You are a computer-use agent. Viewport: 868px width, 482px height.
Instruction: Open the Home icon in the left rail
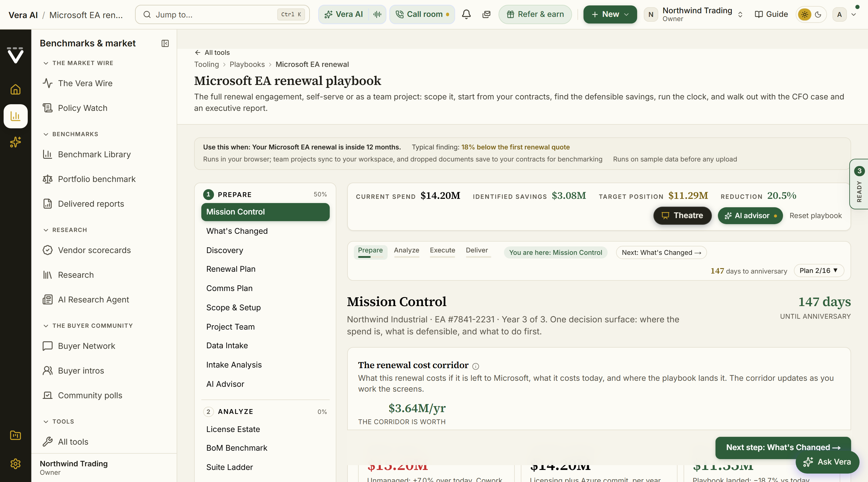[15, 89]
